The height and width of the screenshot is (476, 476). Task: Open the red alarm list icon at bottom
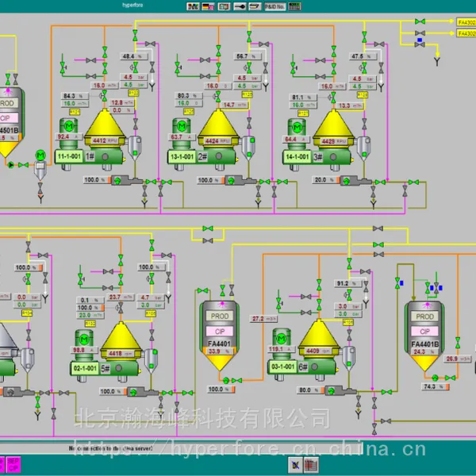click(312, 465)
